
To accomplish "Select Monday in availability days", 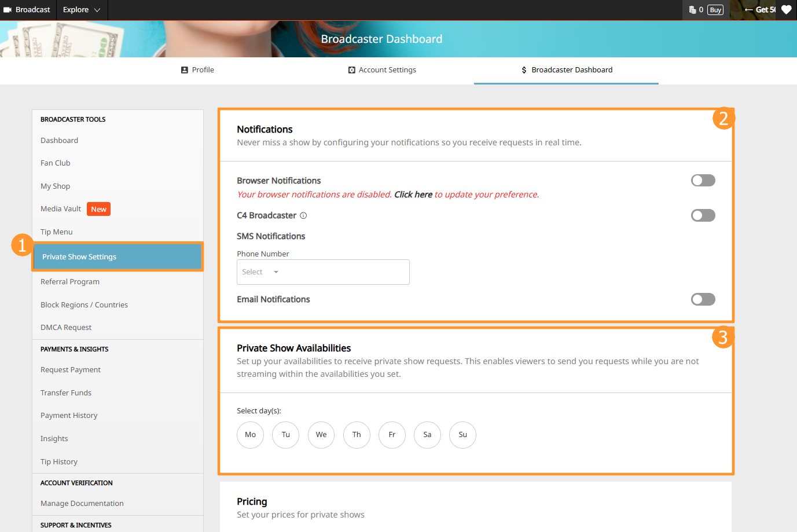I will click(250, 435).
